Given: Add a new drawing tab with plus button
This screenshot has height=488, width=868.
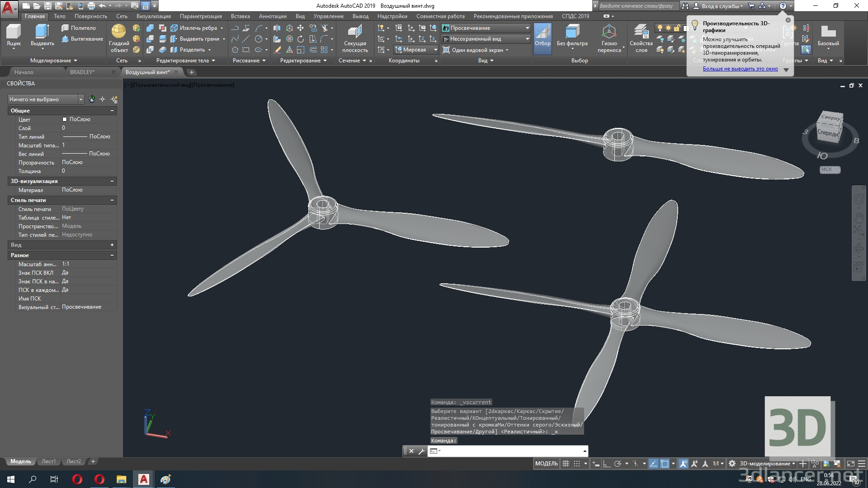Looking at the screenshot, I should click(x=192, y=72).
